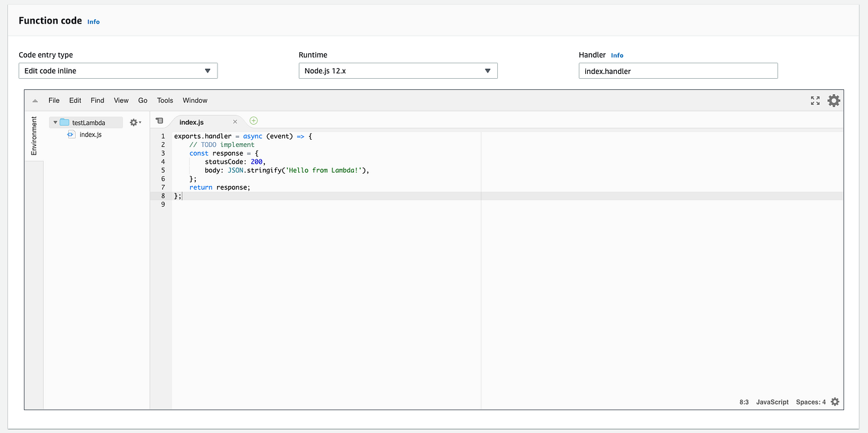Click the JavaScript file icon beside index.js
This screenshot has width=868, height=433.
(x=71, y=134)
